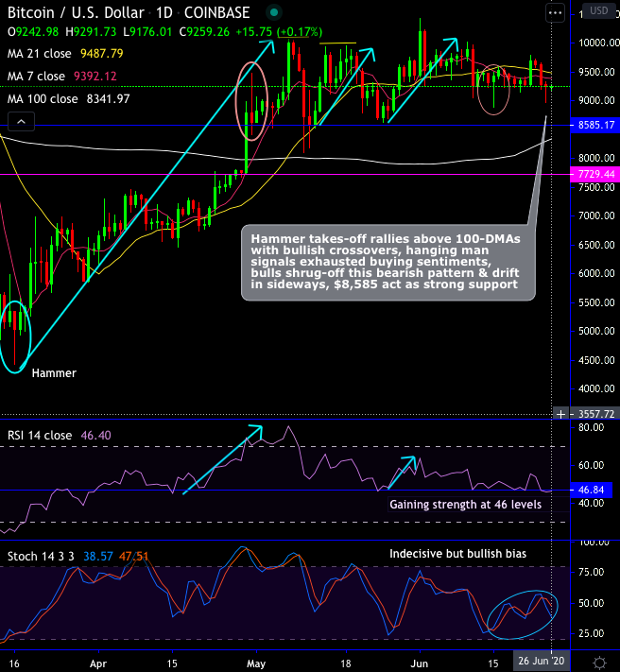Select 'Indecisive but bullish bias' note
The height and width of the screenshot is (672, 620).
(x=457, y=554)
